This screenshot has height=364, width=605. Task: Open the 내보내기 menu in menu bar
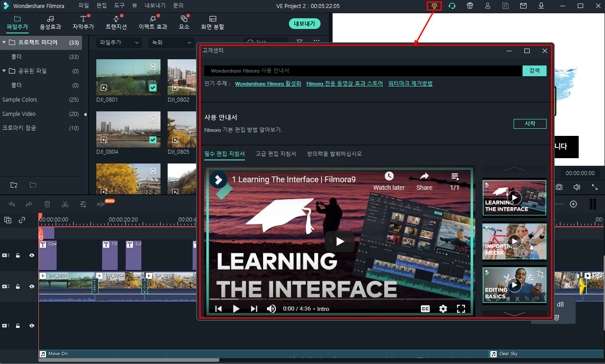pyautogui.click(x=155, y=6)
